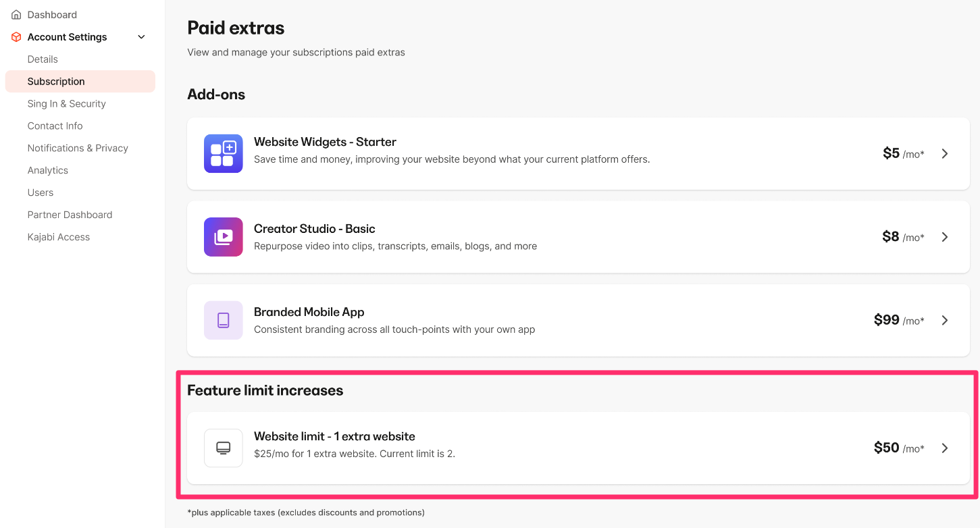Open the Website Widgets - Starter add-on details
The width and height of the screenshot is (980, 528).
point(944,153)
